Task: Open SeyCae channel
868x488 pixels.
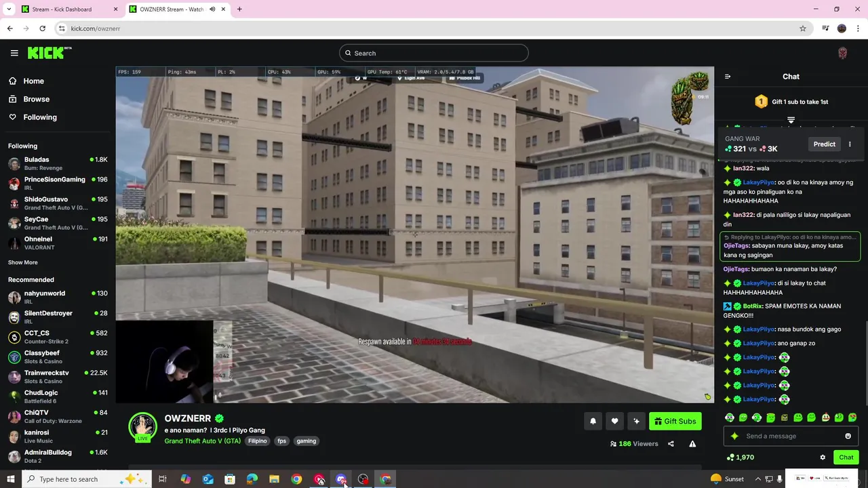Action: point(58,223)
